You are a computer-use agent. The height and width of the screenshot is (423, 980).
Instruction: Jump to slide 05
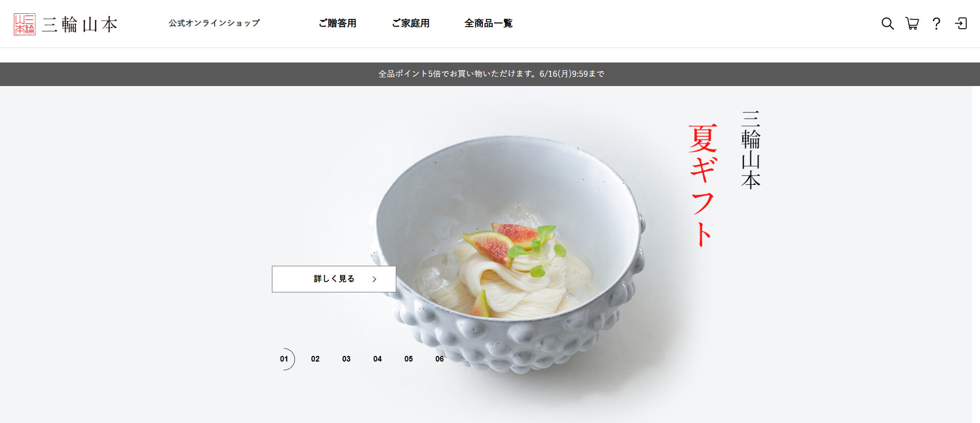(x=409, y=359)
